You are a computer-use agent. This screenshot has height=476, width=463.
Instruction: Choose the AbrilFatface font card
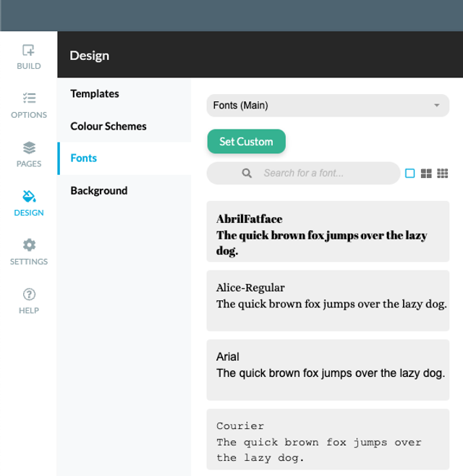point(328,231)
